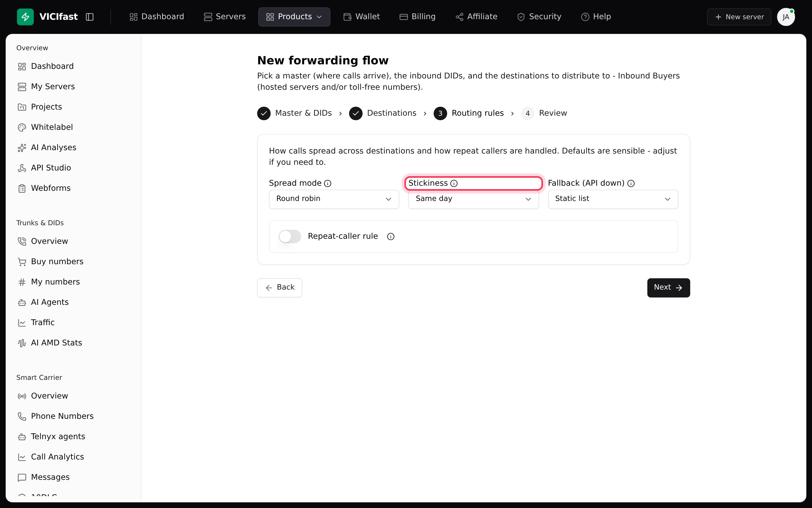Image resolution: width=812 pixels, height=508 pixels.
Task: Click the Back button
Action: pos(279,288)
